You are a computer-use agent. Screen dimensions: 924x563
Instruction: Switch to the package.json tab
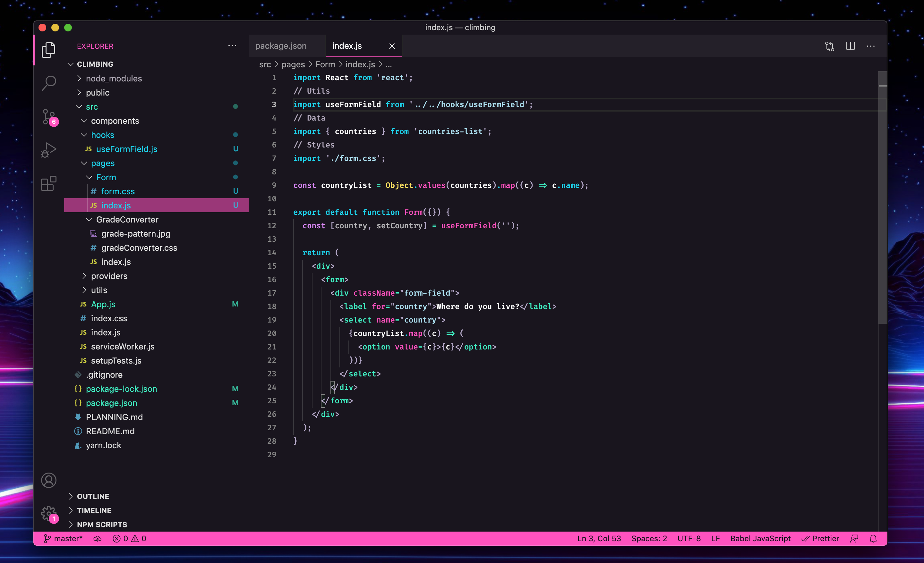[281, 46]
